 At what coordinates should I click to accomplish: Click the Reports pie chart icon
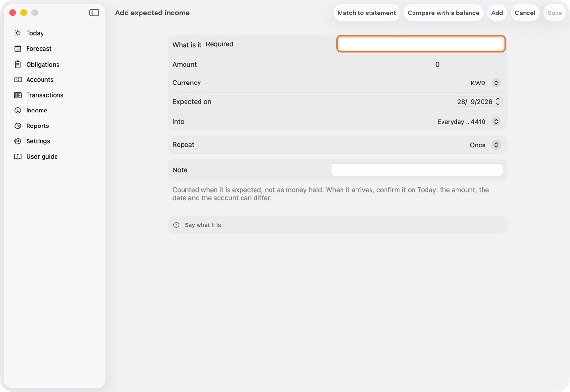click(x=18, y=126)
